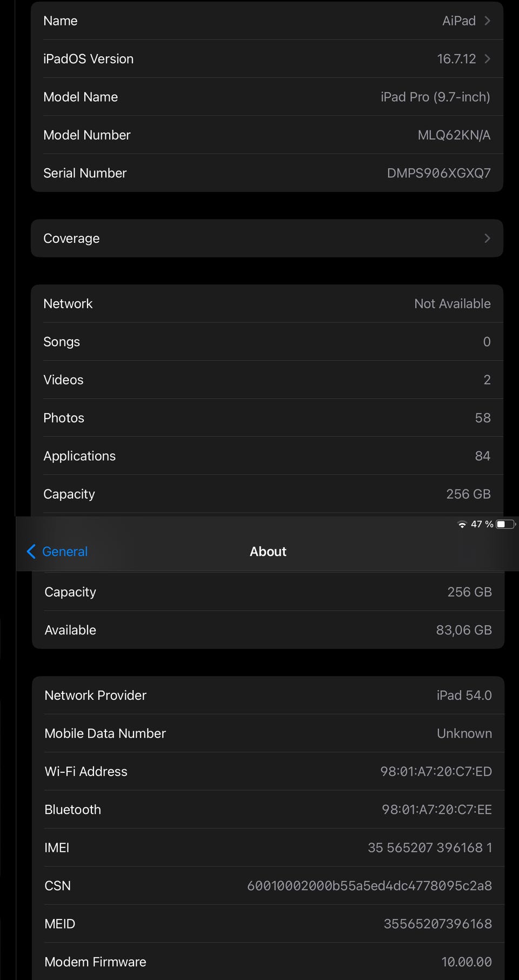
Task: Go back to General settings
Action: (65, 552)
